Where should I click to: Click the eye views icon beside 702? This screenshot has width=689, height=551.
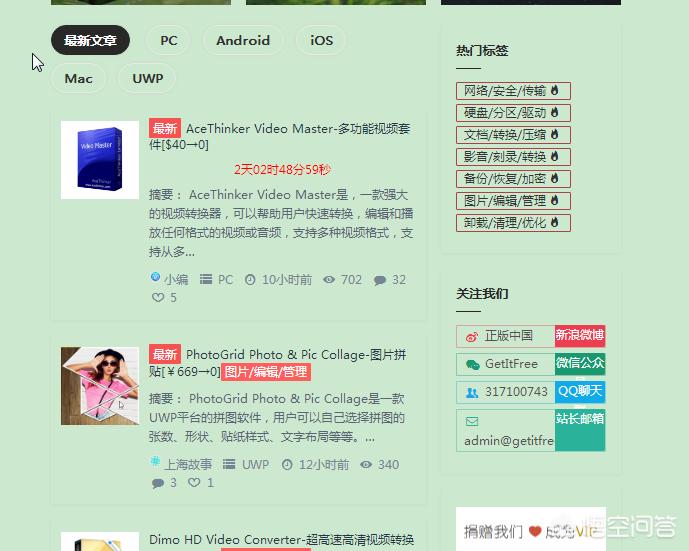coord(329,279)
